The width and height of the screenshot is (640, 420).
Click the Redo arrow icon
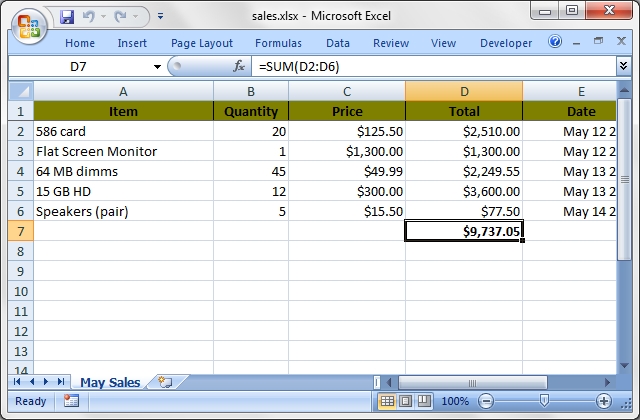pyautogui.click(x=120, y=16)
